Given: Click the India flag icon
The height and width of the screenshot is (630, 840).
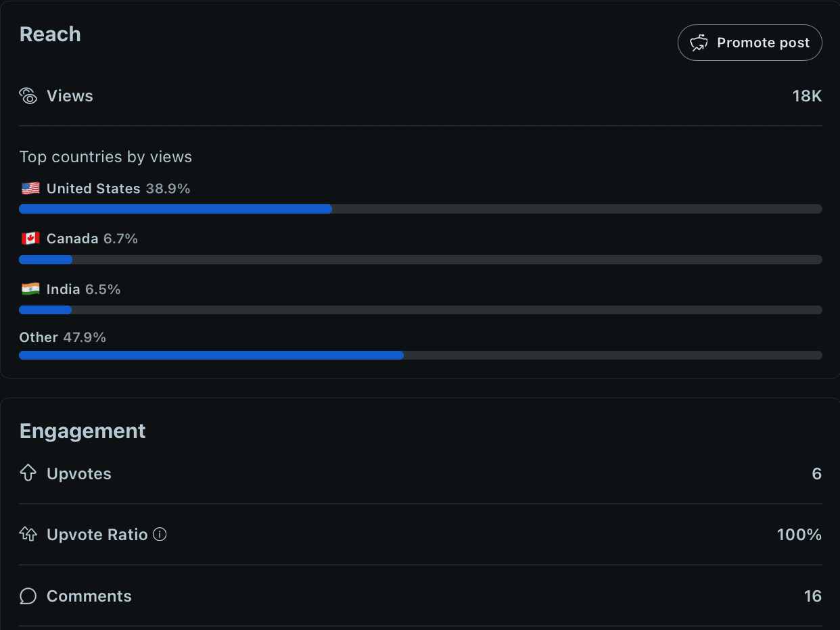Looking at the screenshot, I should (30, 289).
